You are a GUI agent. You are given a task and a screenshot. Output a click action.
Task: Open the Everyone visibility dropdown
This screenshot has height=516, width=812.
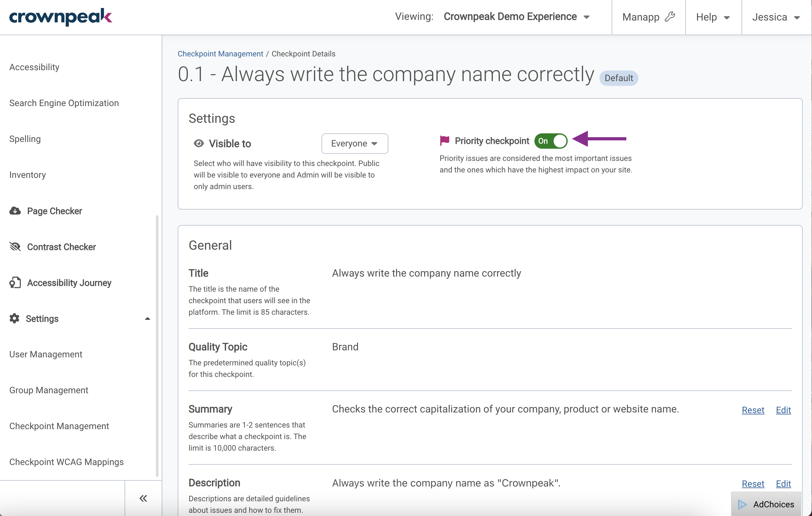click(x=354, y=144)
